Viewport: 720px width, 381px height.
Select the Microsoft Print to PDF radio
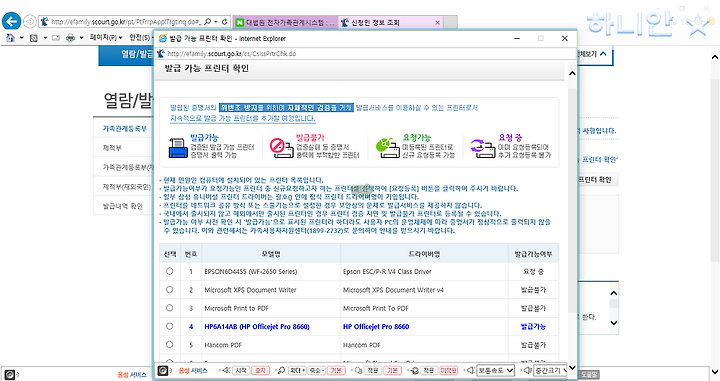[169, 308]
